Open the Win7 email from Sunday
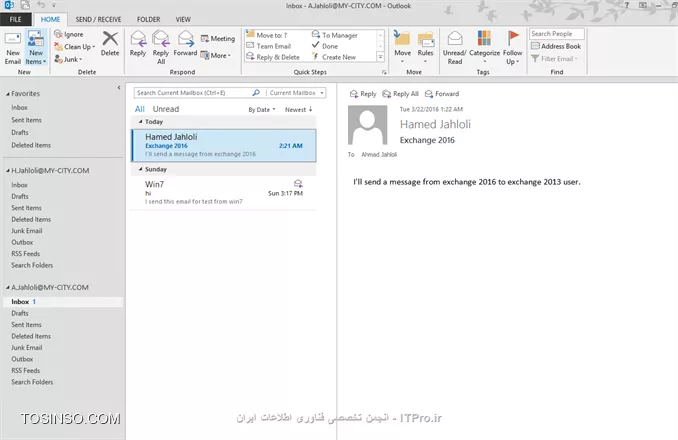Image resolution: width=678 pixels, height=440 pixels. point(224,192)
